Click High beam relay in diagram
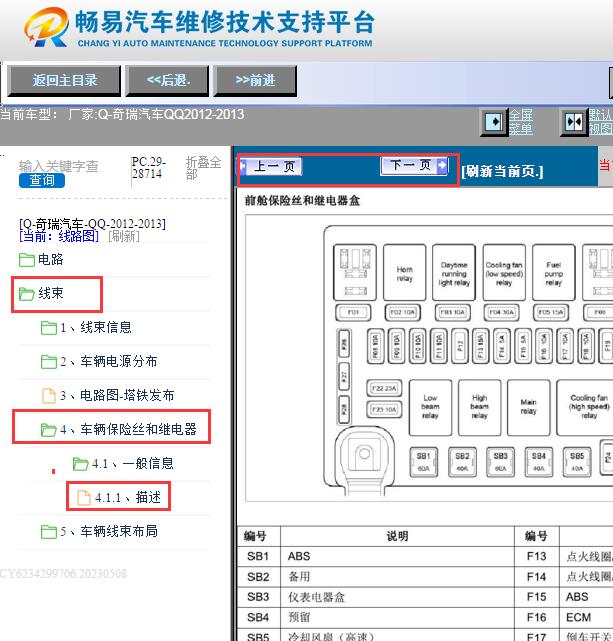This screenshot has height=641, width=613. [x=479, y=407]
